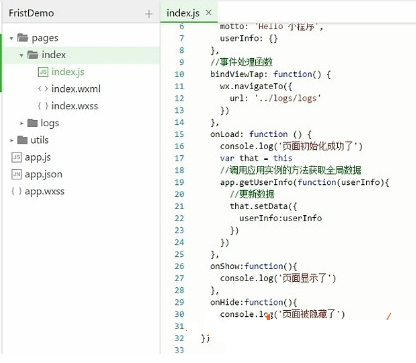Click the braces icon beside app.wxss

(16, 191)
